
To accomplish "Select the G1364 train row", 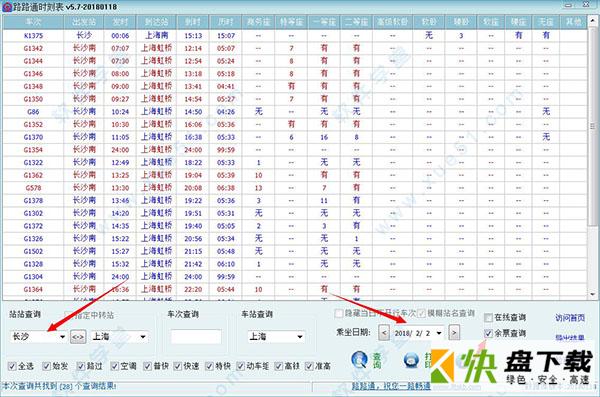I will point(295,289).
